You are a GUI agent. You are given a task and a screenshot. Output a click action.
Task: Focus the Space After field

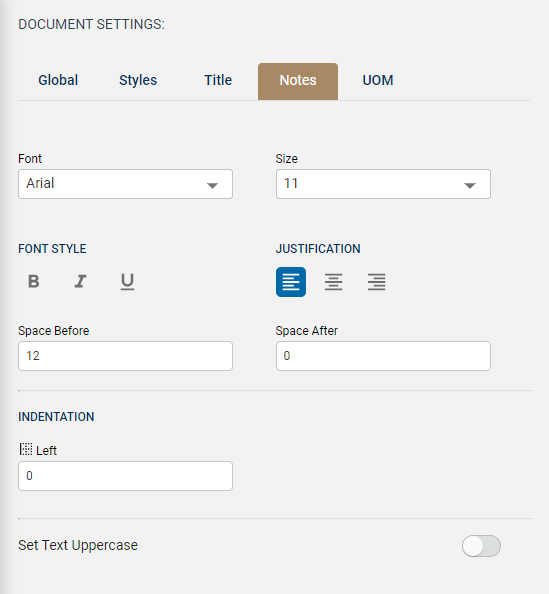383,356
